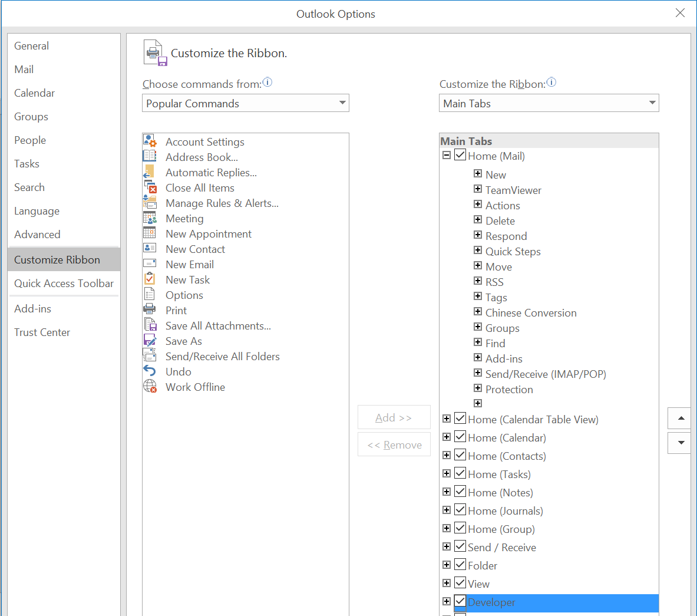Image resolution: width=697 pixels, height=616 pixels.
Task: Toggle the Developer tab checkbox
Action: (460, 602)
